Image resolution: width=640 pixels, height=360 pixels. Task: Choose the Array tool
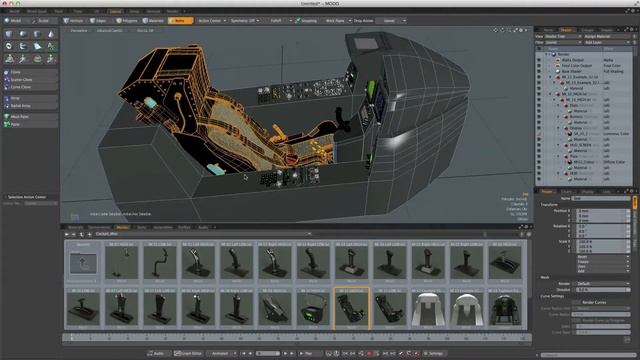coord(30,98)
